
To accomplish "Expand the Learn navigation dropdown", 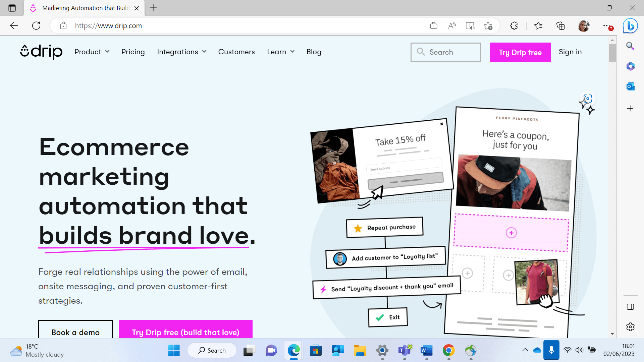I will point(281,52).
